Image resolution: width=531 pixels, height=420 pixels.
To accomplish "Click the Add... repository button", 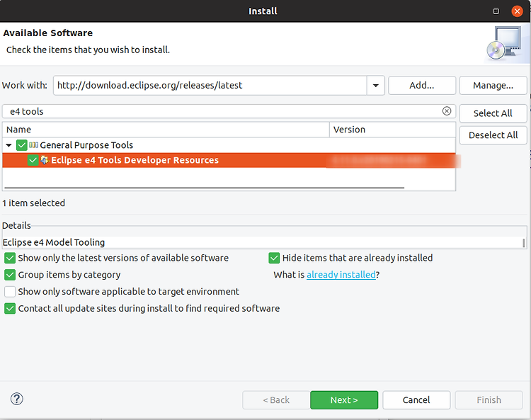I will tap(422, 86).
